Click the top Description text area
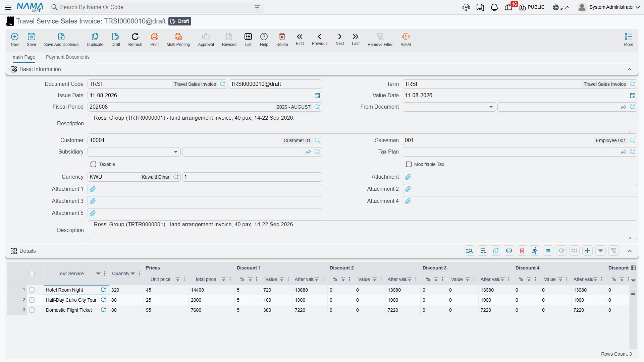This screenshot has height=362, width=644. pyautogui.click(x=362, y=124)
